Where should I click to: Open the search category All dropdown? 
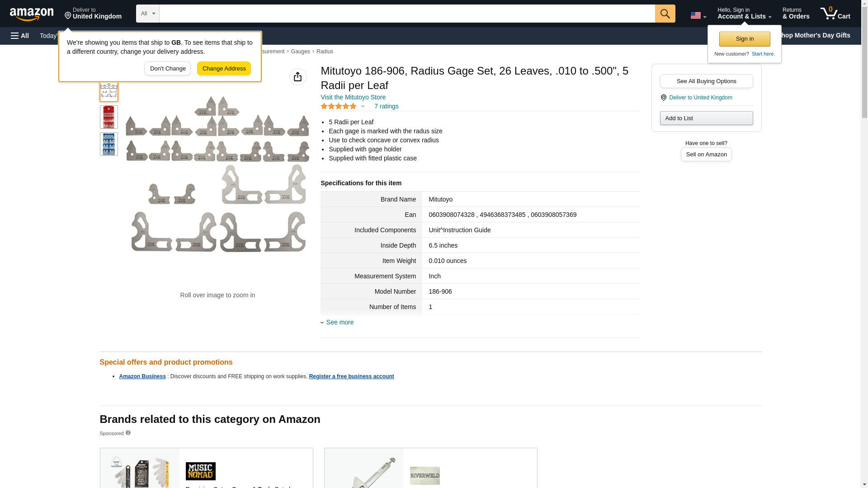click(147, 14)
